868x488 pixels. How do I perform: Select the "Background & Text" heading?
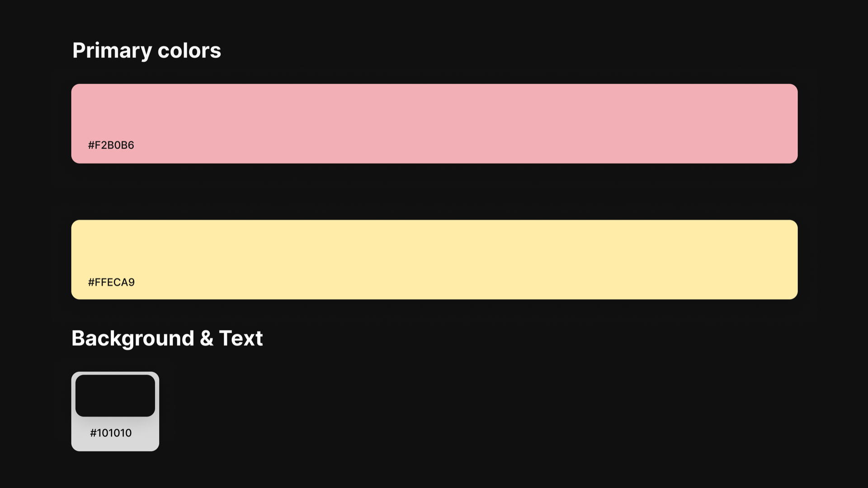167,338
